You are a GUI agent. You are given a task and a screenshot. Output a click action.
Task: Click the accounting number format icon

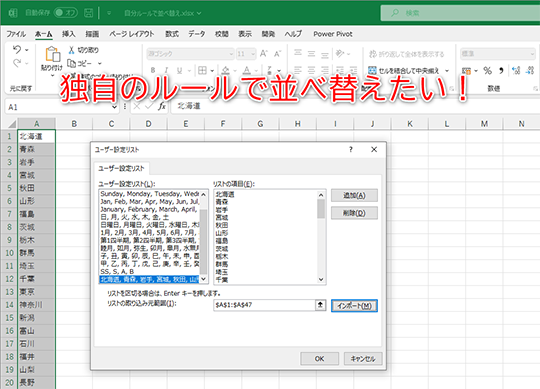(x=467, y=71)
